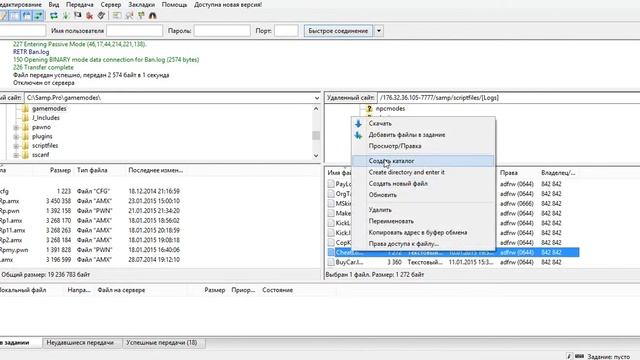Click the reconnect to server icon
The image size is (640, 360).
pos(101,16)
